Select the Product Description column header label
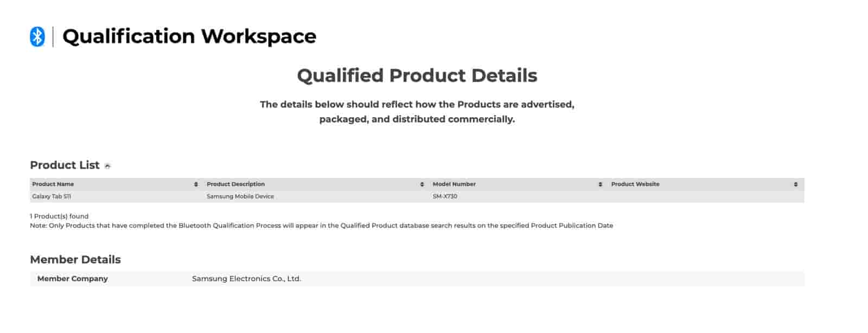868x333 pixels. point(235,184)
